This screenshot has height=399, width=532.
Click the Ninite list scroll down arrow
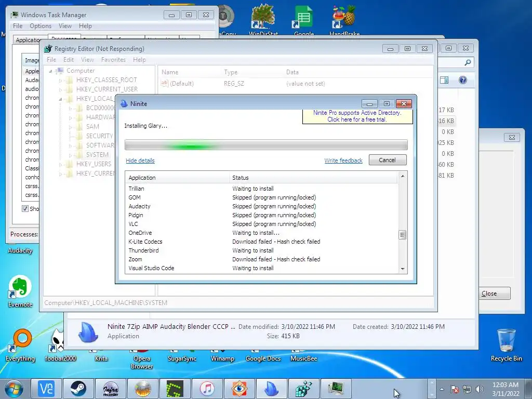(403, 269)
